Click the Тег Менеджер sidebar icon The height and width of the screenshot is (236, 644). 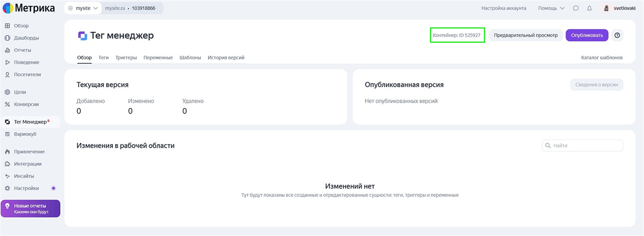tap(8, 122)
